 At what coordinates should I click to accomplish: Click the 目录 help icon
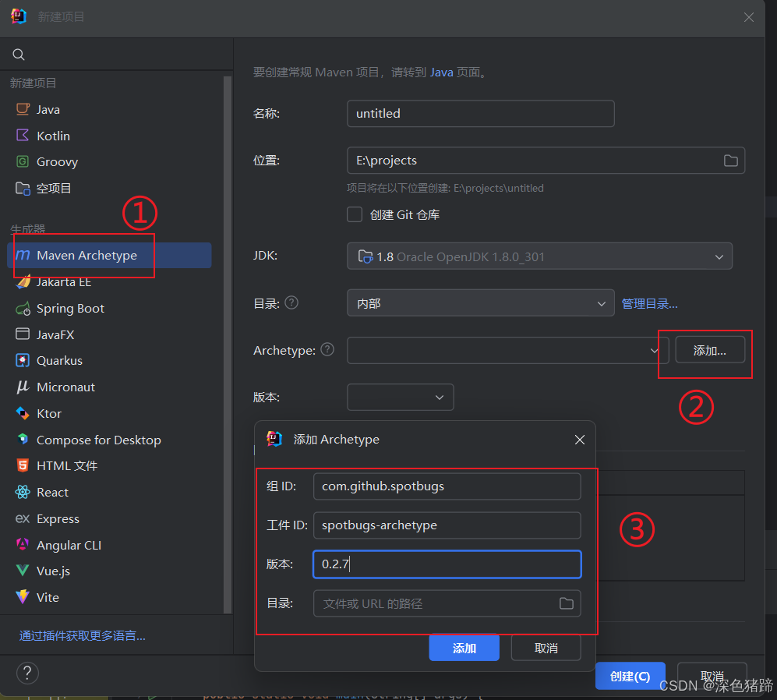pyautogui.click(x=292, y=302)
